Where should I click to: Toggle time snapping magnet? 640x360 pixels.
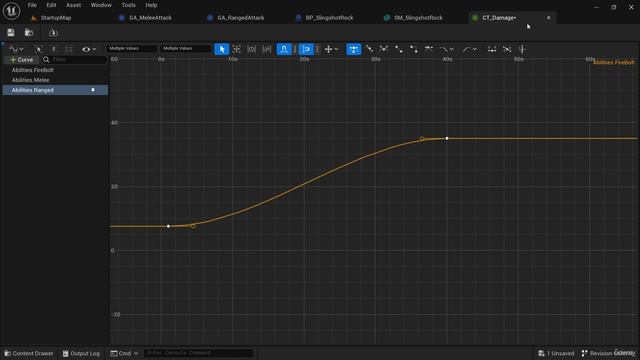pos(284,49)
